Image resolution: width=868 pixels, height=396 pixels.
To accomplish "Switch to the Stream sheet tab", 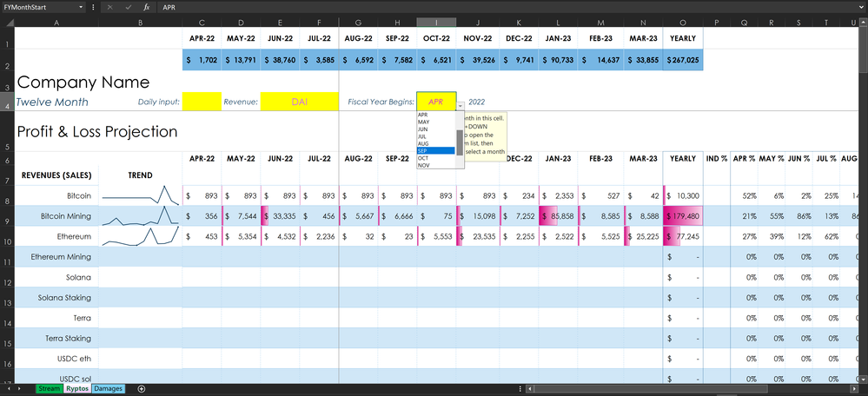I will pyautogui.click(x=49, y=389).
